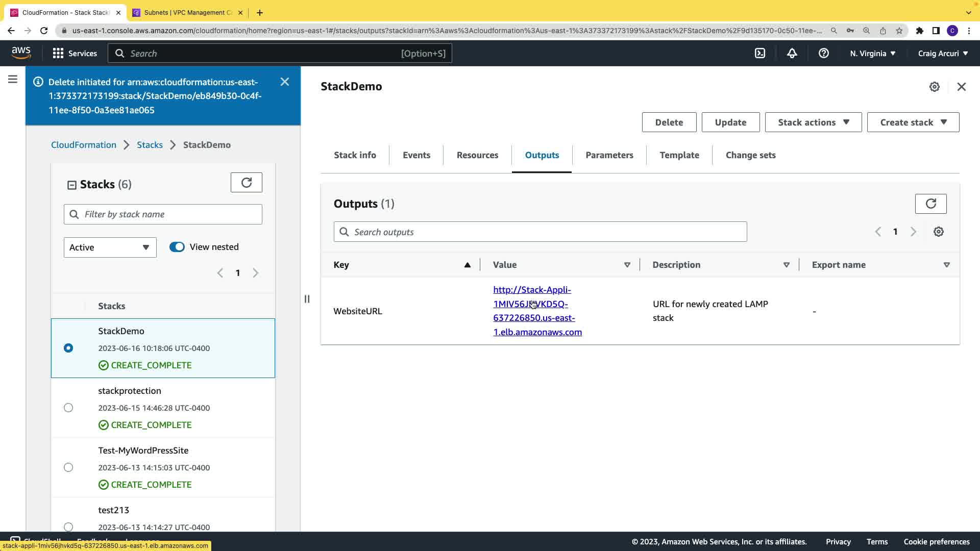Select the stackprotection stack radio button
The width and height of the screenshot is (980, 551).
(x=68, y=408)
